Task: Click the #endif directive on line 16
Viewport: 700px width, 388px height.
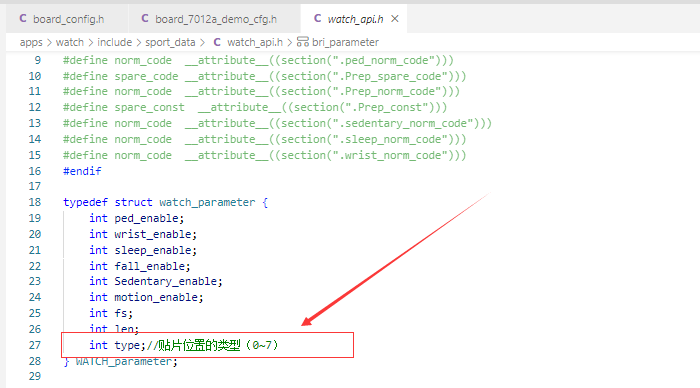Action: tap(82, 171)
